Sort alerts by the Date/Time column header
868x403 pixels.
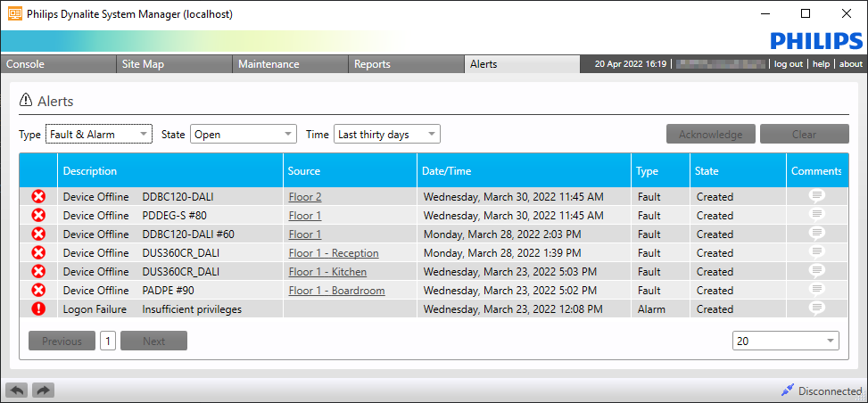click(x=447, y=171)
